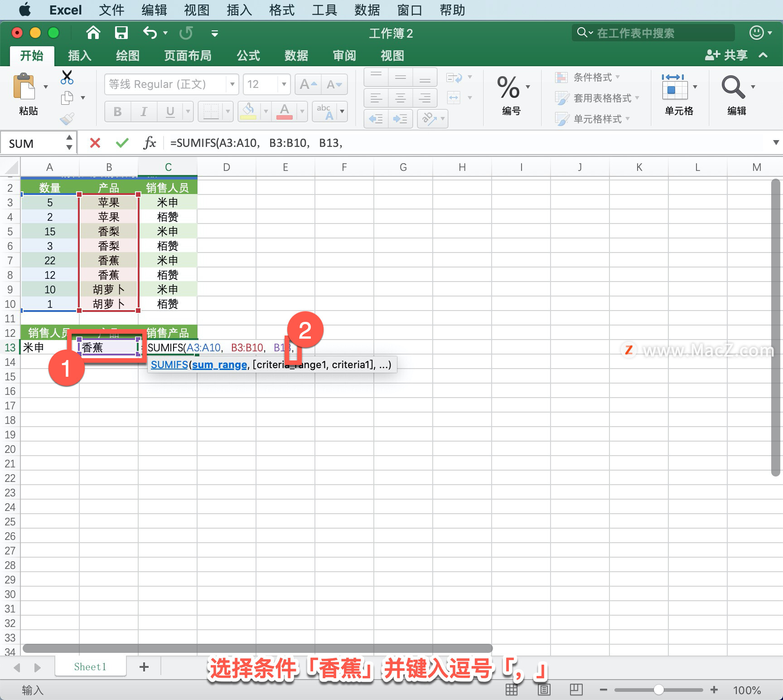The height and width of the screenshot is (700, 783).
Task: Open the Apple menu
Action: 25,10
